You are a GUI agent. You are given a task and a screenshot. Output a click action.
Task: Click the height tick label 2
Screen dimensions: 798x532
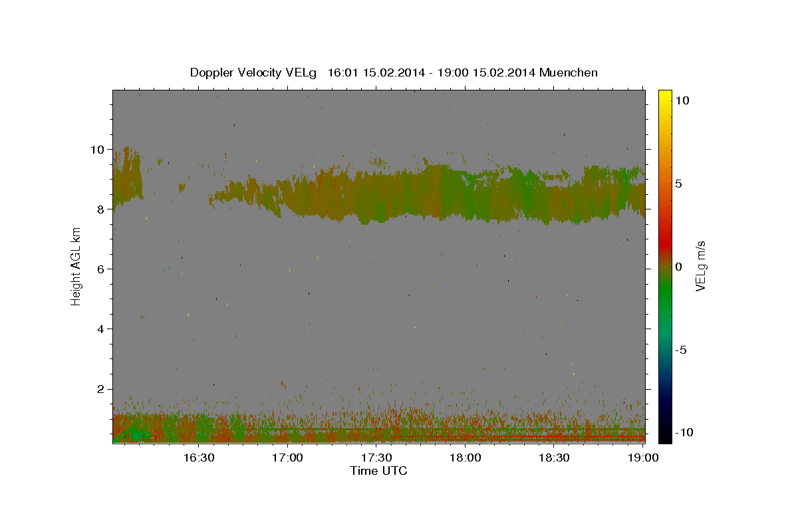102,388
